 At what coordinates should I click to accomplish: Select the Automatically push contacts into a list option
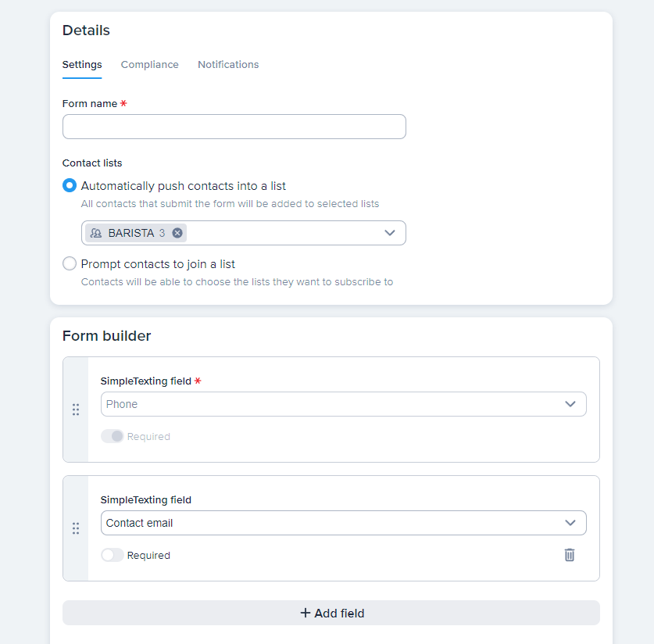pyautogui.click(x=69, y=185)
